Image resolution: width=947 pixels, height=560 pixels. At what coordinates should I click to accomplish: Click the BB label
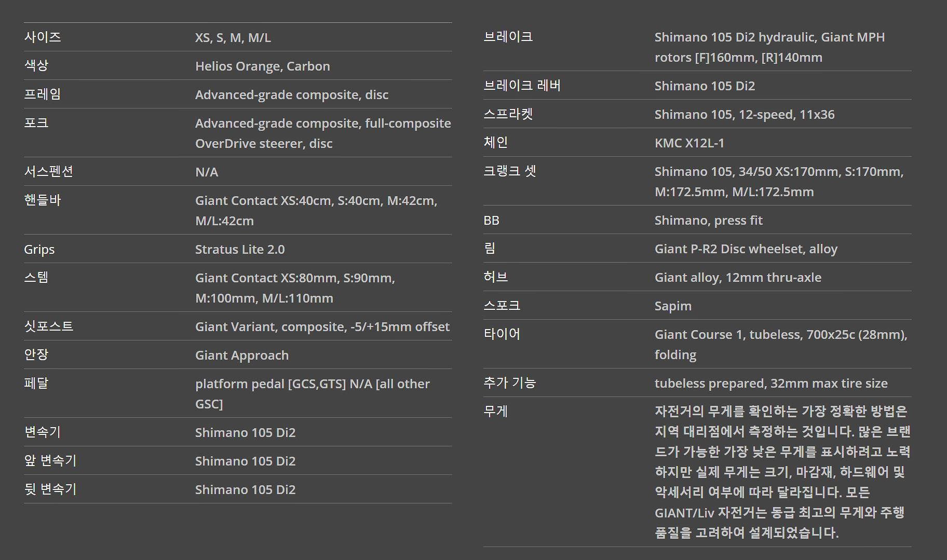[491, 220]
